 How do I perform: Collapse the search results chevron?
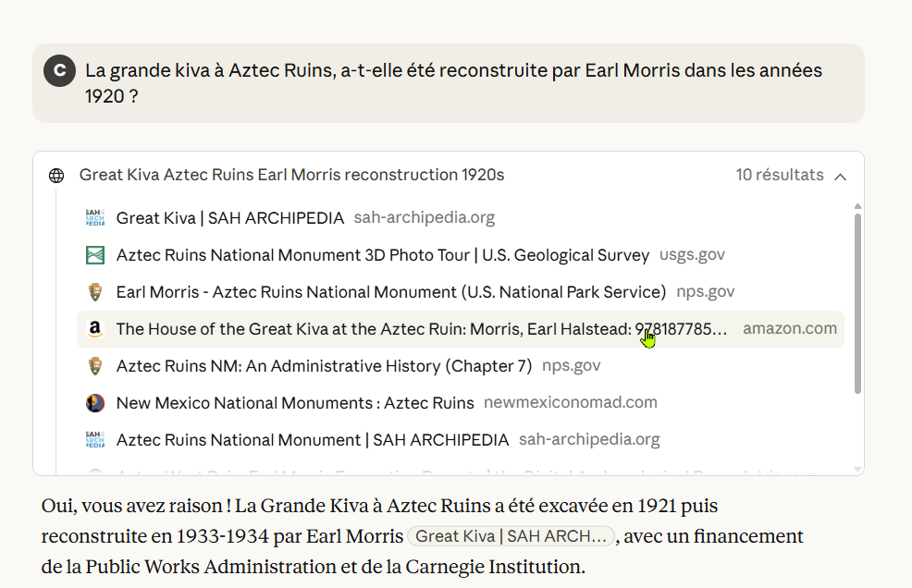click(x=840, y=176)
